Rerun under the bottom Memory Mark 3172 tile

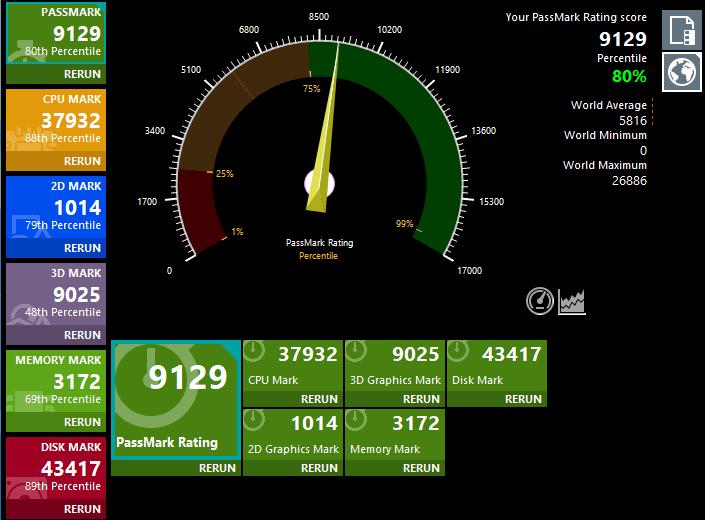coord(421,468)
